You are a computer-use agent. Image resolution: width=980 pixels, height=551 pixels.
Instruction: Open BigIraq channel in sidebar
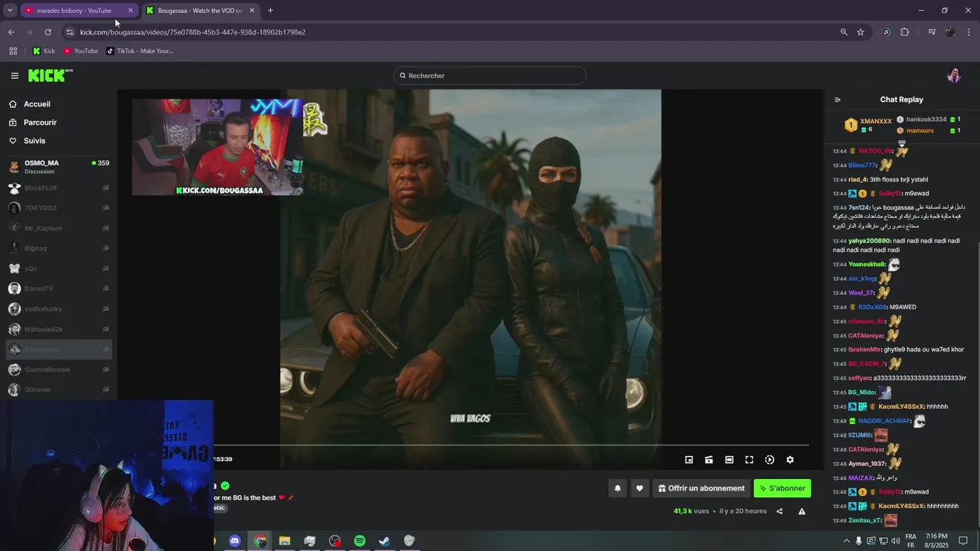click(x=58, y=248)
